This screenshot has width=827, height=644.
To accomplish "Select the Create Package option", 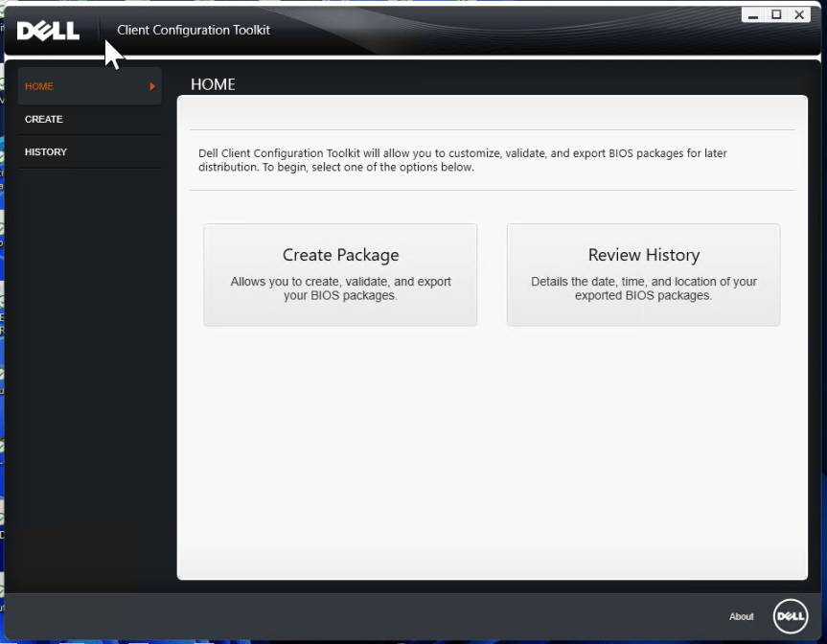I will [340, 274].
